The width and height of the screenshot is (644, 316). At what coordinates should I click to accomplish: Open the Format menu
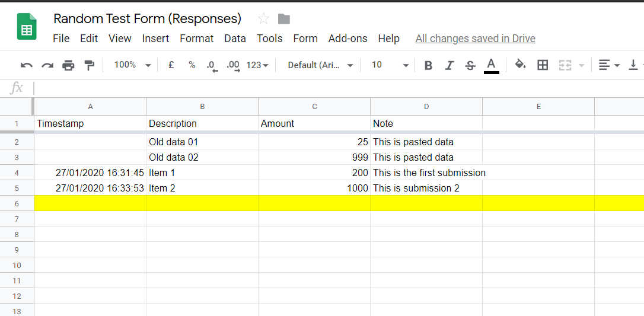click(x=196, y=39)
